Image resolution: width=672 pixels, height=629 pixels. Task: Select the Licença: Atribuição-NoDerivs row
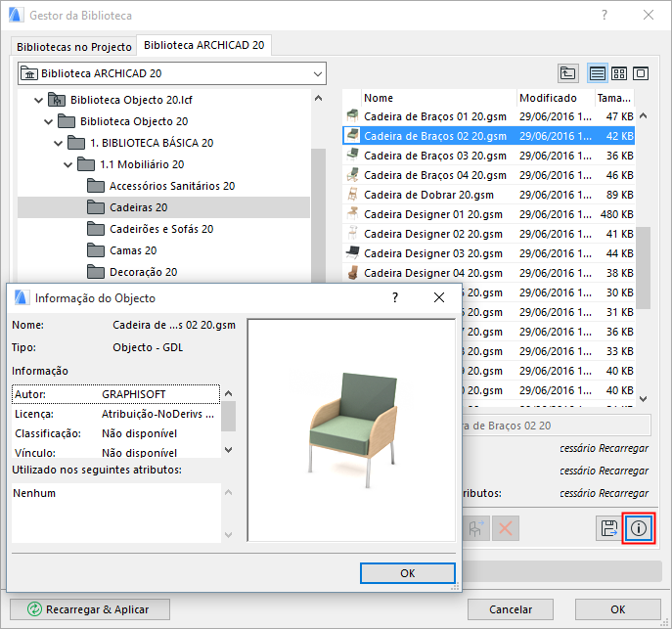(115, 414)
